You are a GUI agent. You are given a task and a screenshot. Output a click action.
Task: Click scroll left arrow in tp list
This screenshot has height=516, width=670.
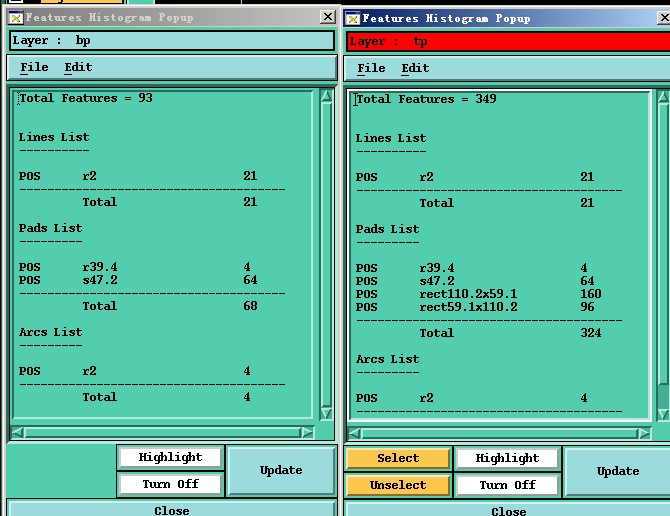(354, 433)
